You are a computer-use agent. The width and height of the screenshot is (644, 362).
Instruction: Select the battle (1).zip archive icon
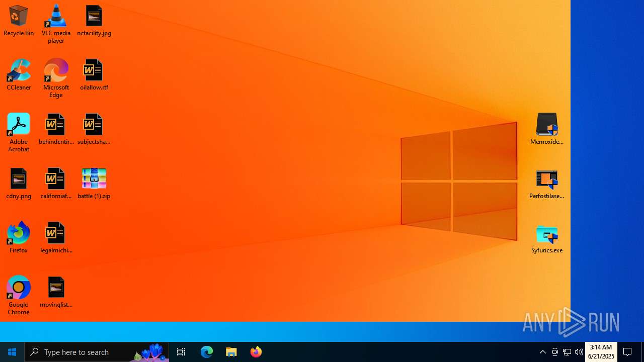pos(94,184)
